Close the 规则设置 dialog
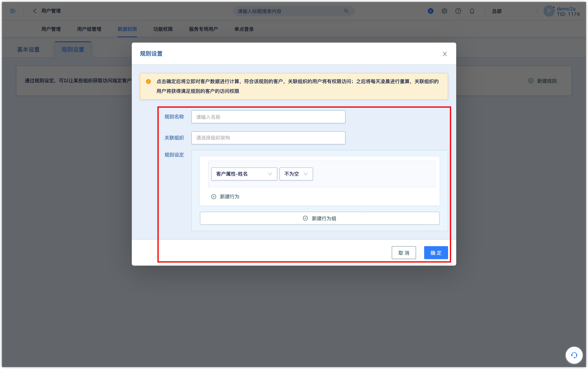The height and width of the screenshot is (369, 588). [444, 54]
